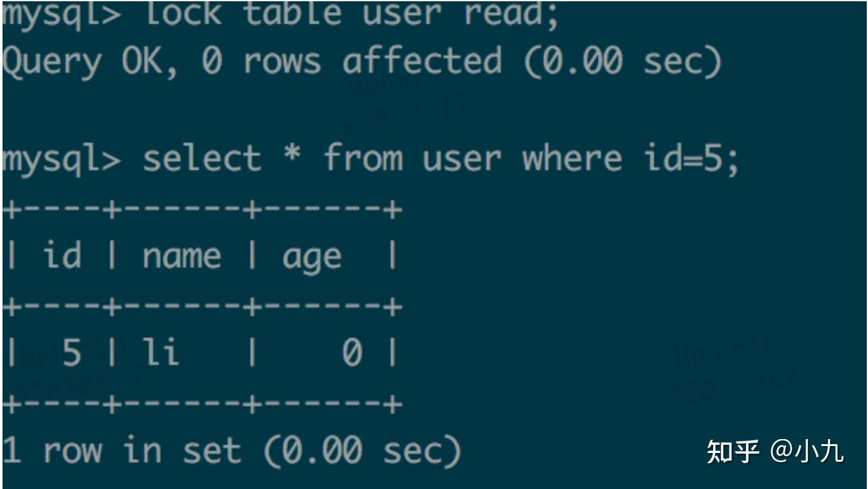Click the "name" column header

pos(181,257)
